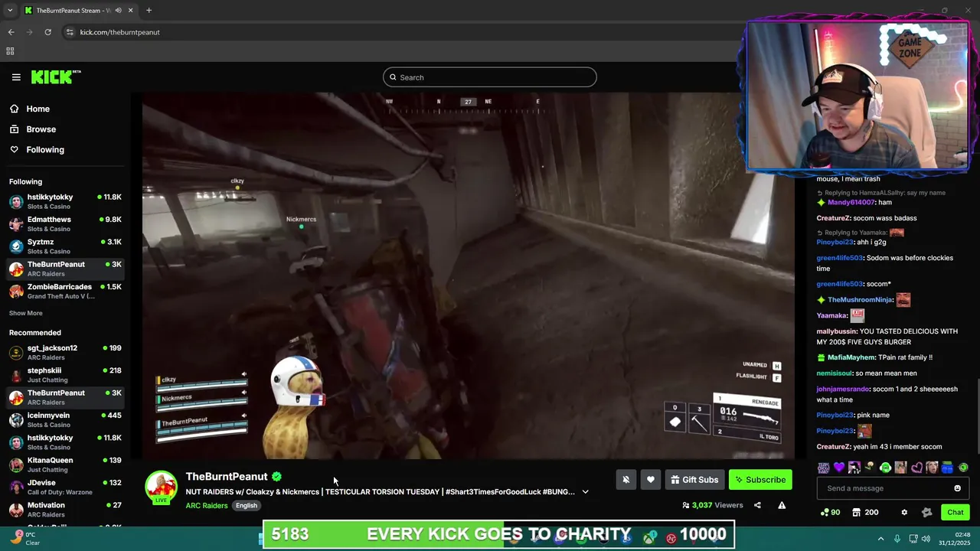This screenshot has height=551, width=980.
Task: Click the Gift Subs button
Action: (x=694, y=480)
